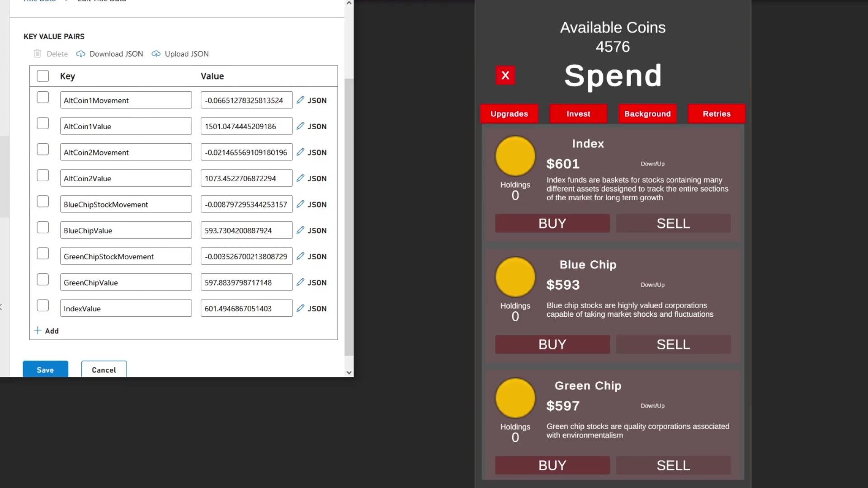Toggle the select-all checkbox in header

(43, 76)
